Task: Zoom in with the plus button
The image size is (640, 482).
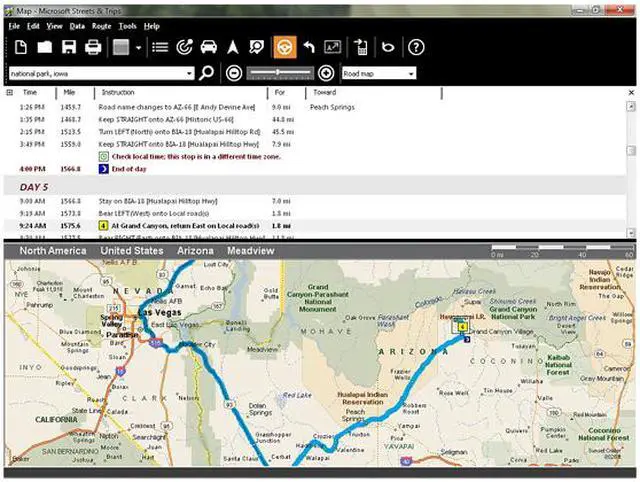Action: pyautogui.click(x=325, y=73)
